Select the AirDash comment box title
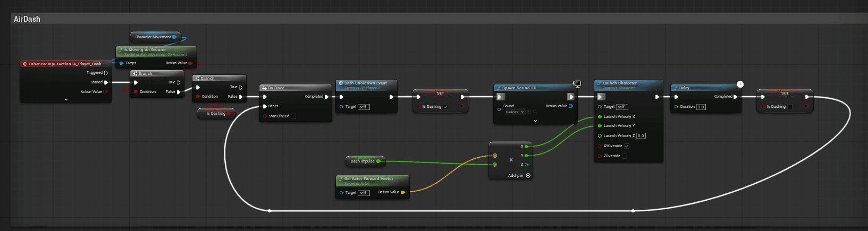 click(27, 19)
